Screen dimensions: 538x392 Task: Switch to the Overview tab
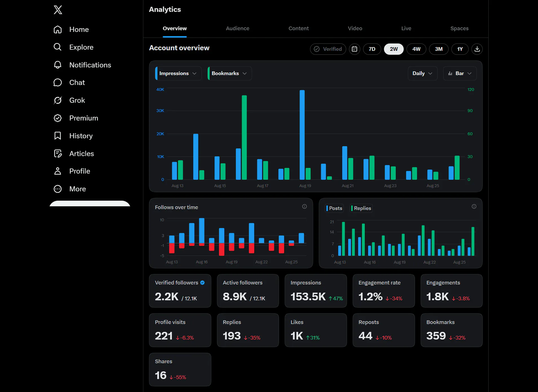pyautogui.click(x=175, y=28)
